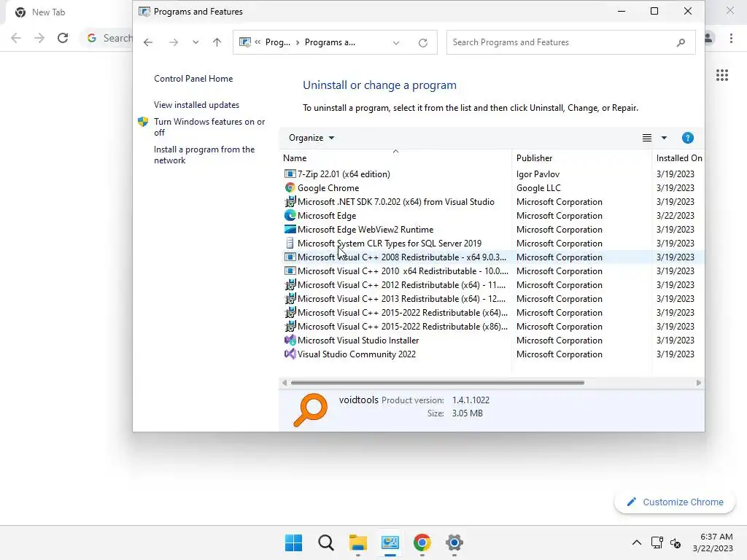The image size is (747, 560).
Task: Refresh the Programs and Features list
Action: coord(422,42)
